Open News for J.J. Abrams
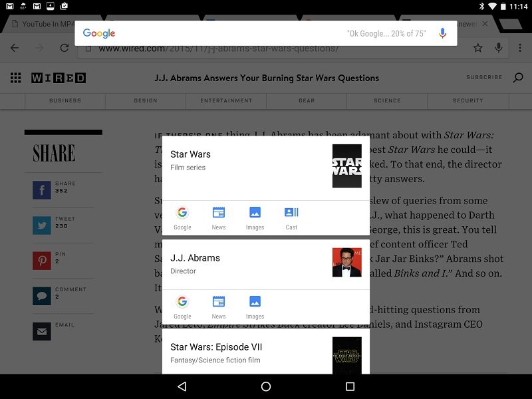 click(219, 307)
